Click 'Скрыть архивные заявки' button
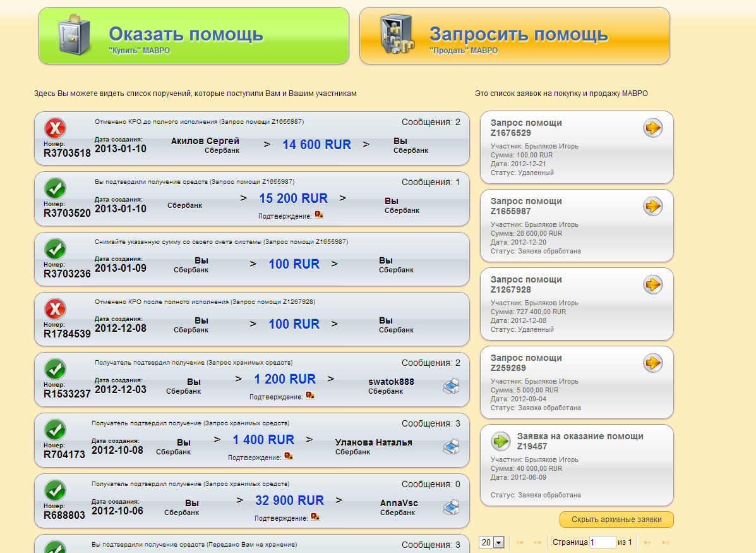 tap(616, 520)
